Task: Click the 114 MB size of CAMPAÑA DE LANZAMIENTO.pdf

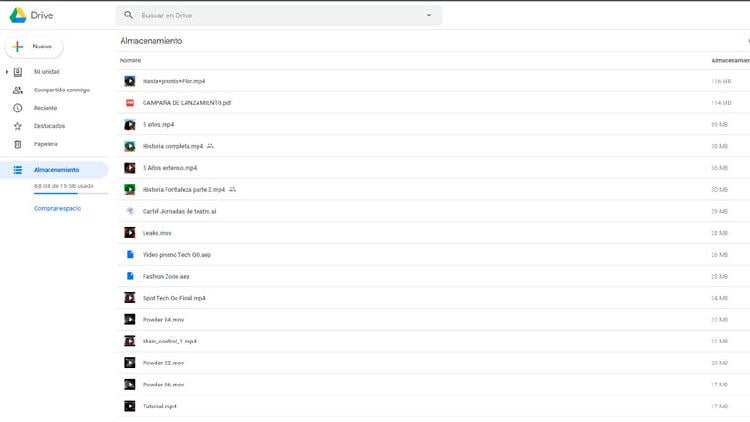Action: (721, 103)
